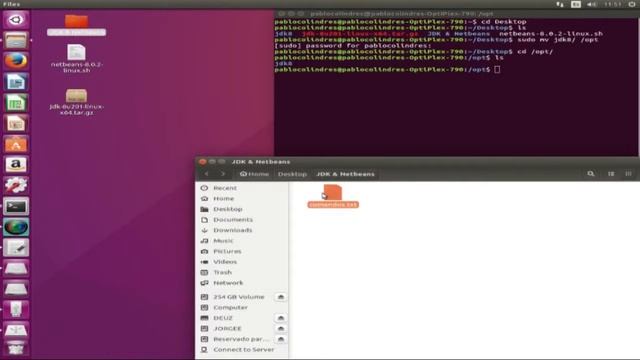This screenshot has width=640, height=360.
Task: Eject the 254 GB Volume
Action: (x=281, y=297)
